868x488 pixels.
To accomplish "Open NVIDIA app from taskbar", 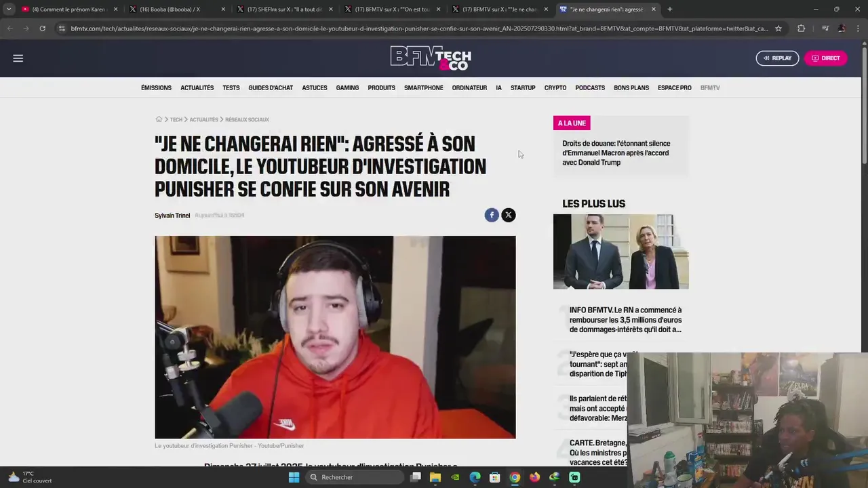I will [x=455, y=477].
